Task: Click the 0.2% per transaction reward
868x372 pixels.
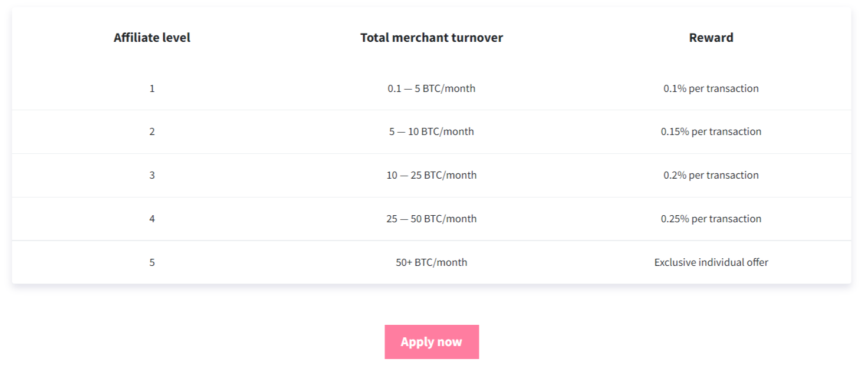Action: tap(711, 175)
